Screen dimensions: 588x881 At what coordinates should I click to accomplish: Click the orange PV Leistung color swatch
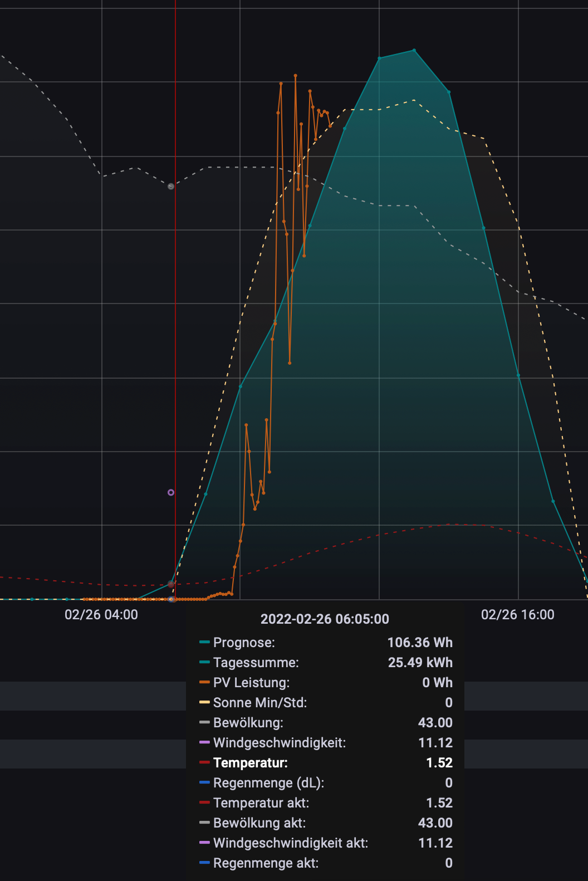(x=204, y=683)
